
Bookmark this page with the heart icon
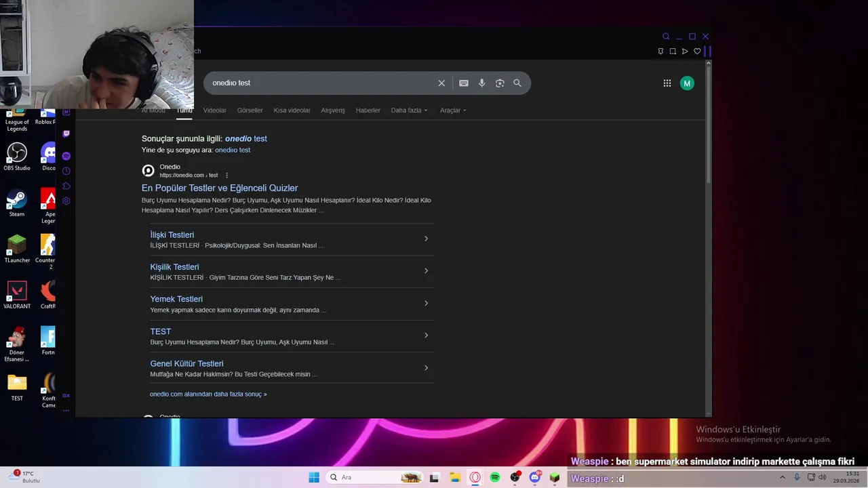point(697,51)
